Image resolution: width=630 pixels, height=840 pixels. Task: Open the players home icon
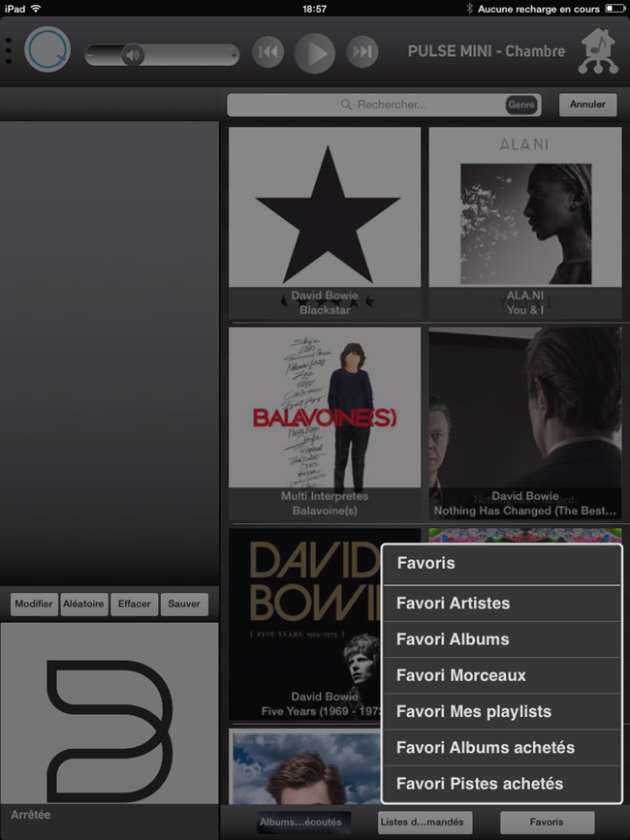[598, 51]
